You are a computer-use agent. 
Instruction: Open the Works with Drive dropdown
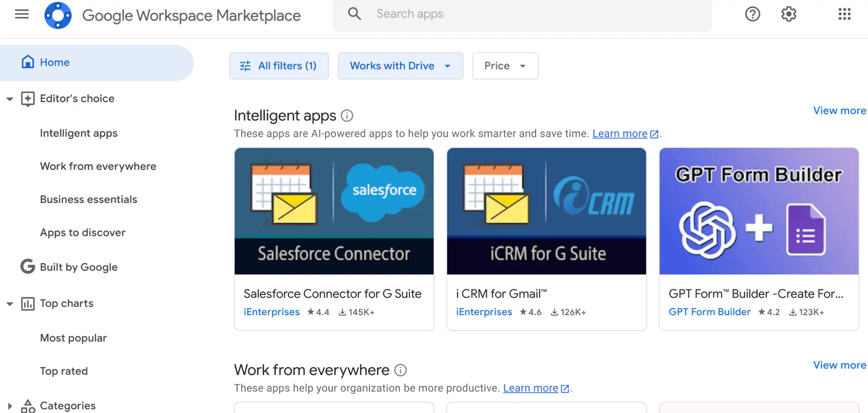click(x=400, y=66)
